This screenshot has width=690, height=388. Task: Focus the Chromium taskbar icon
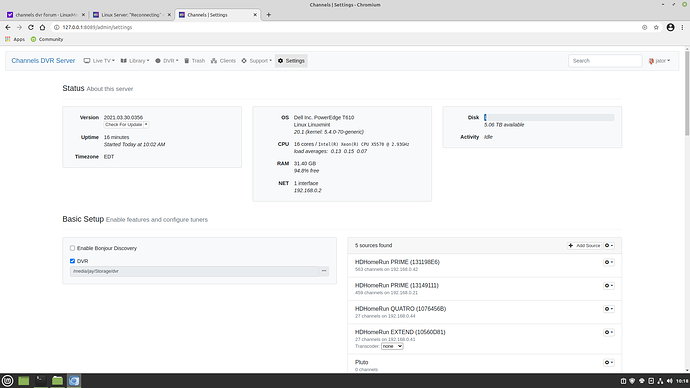click(74, 381)
